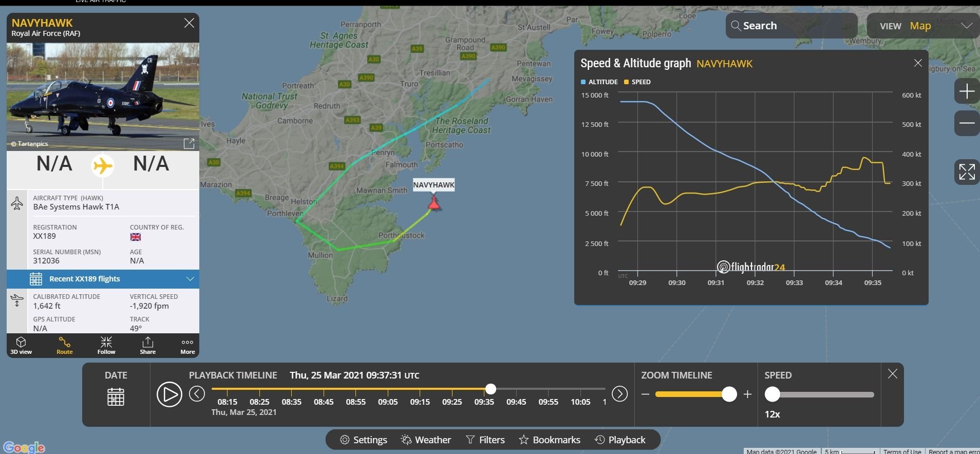This screenshot has width=980, height=454.
Task: Increase timeline zoom with the plus
Action: coord(747,394)
